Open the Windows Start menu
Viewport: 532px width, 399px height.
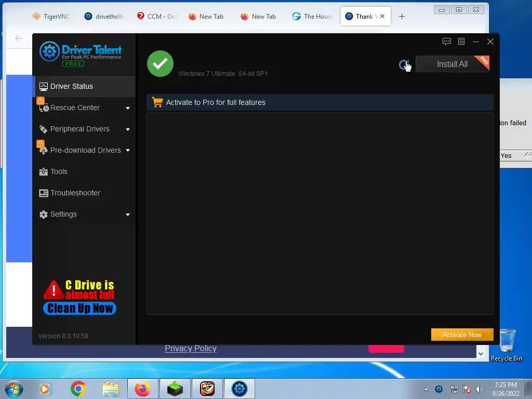pos(14,389)
